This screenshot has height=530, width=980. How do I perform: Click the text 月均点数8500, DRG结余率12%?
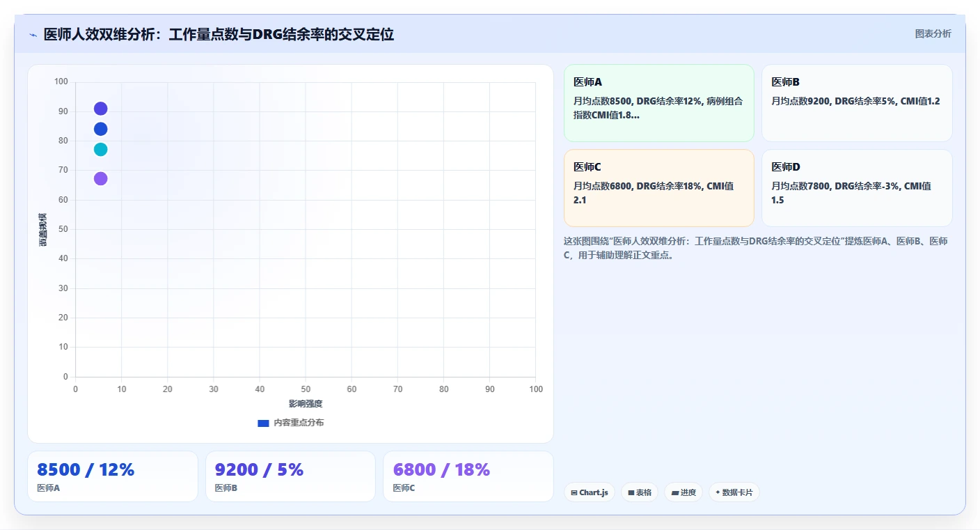(636, 101)
